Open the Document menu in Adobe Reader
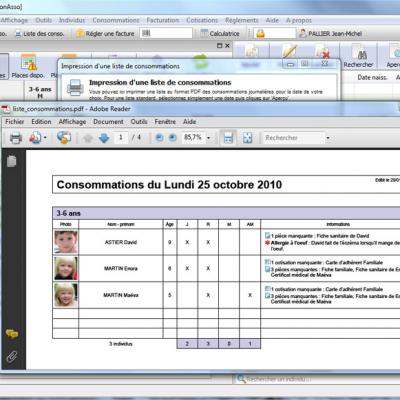 point(108,122)
